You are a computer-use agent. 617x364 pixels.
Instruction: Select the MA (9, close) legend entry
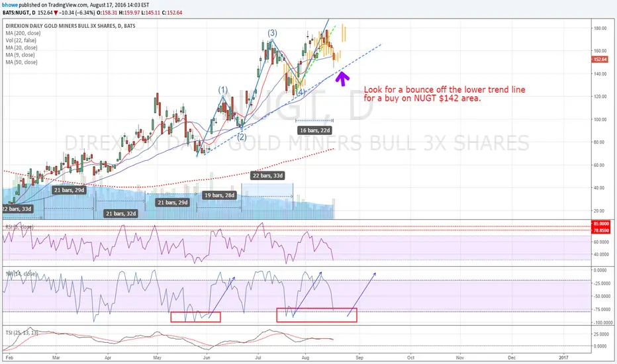click(x=20, y=55)
